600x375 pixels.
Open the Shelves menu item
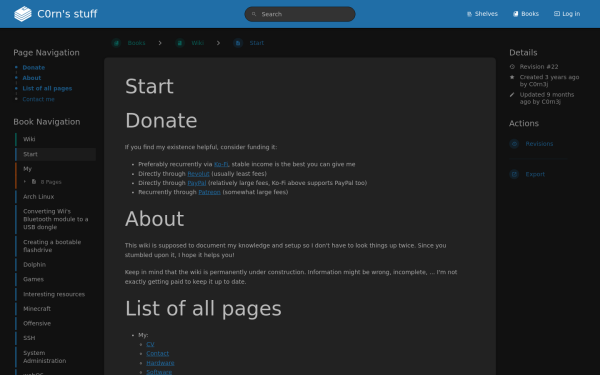tap(482, 14)
